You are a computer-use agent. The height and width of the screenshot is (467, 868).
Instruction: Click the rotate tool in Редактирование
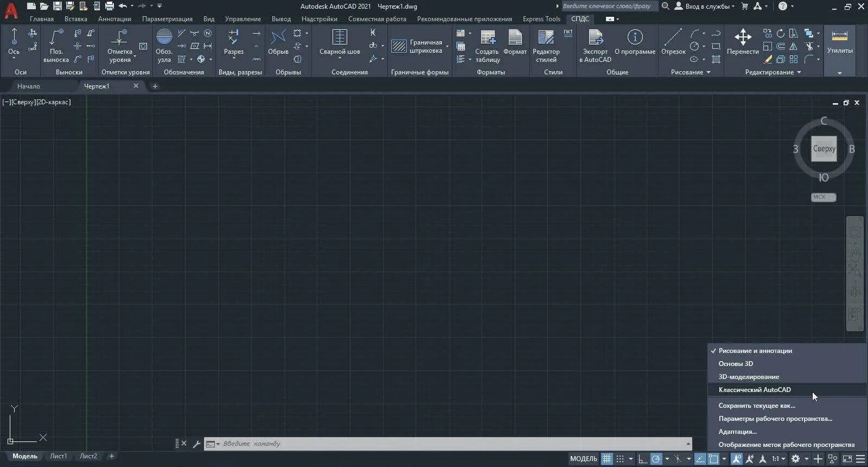(x=780, y=33)
